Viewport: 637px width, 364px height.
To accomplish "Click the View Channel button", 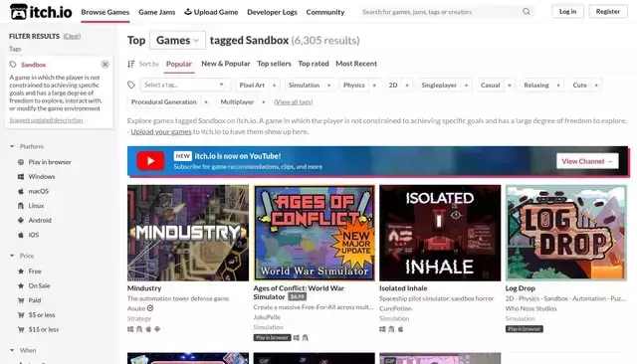I will (x=587, y=161).
